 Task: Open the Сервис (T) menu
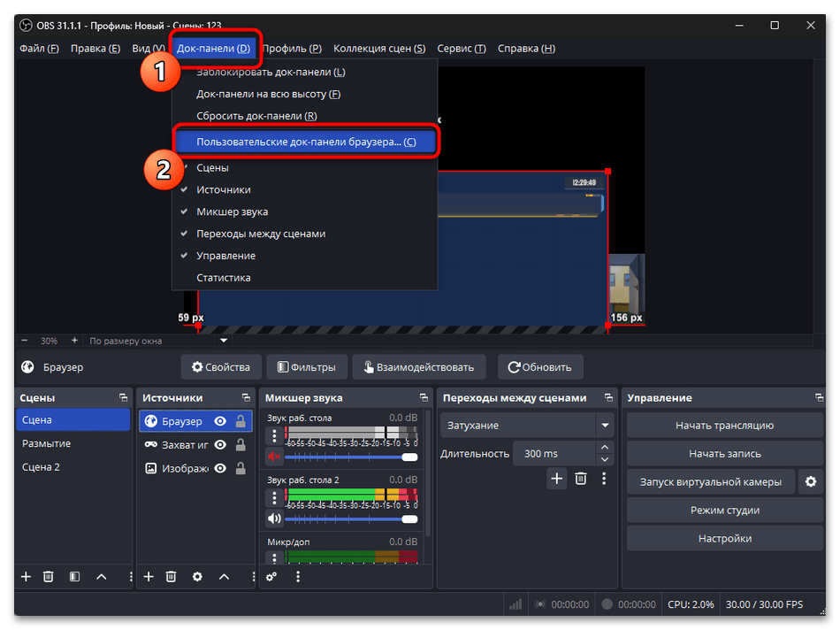click(462, 49)
